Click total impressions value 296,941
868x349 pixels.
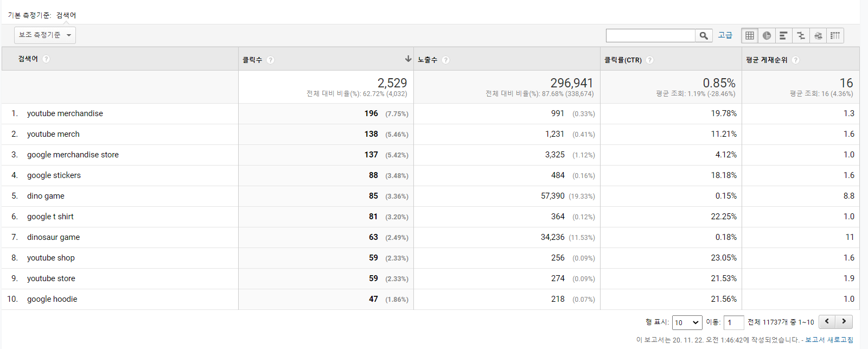[x=572, y=83]
